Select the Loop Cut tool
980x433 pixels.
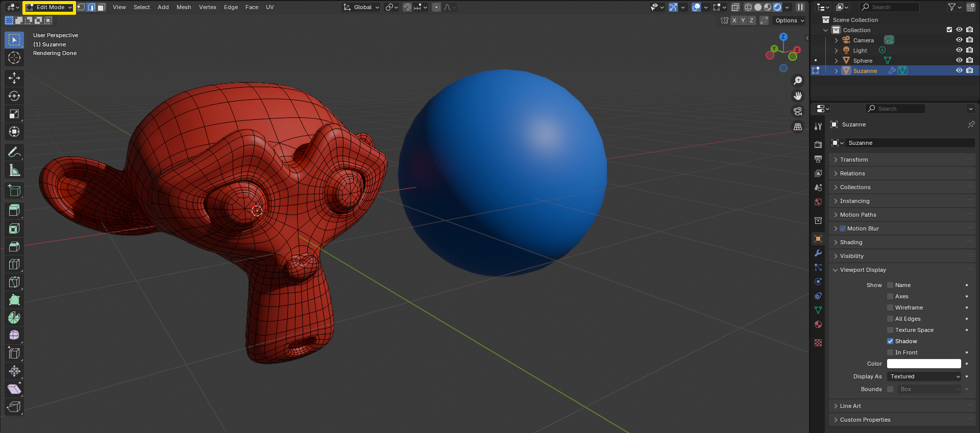click(x=14, y=264)
